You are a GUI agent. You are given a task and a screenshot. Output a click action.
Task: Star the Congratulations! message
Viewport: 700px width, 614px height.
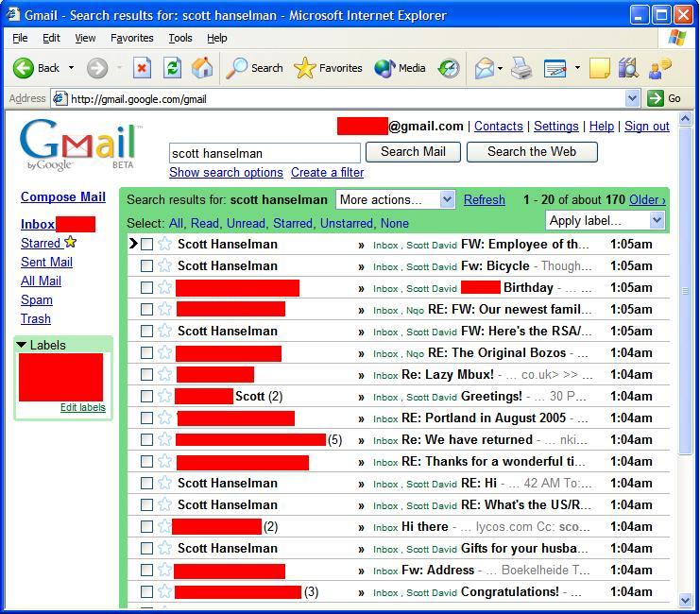pos(164,591)
